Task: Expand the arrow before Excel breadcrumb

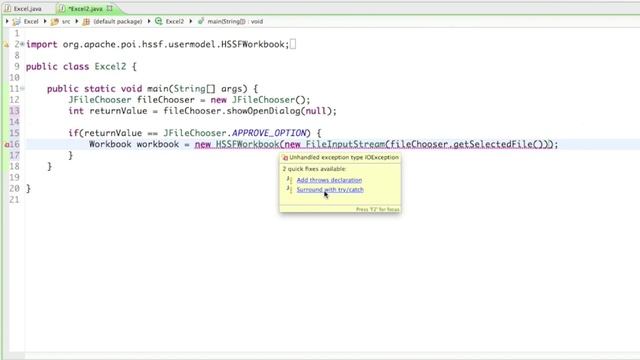Action: pyautogui.click(x=7, y=21)
